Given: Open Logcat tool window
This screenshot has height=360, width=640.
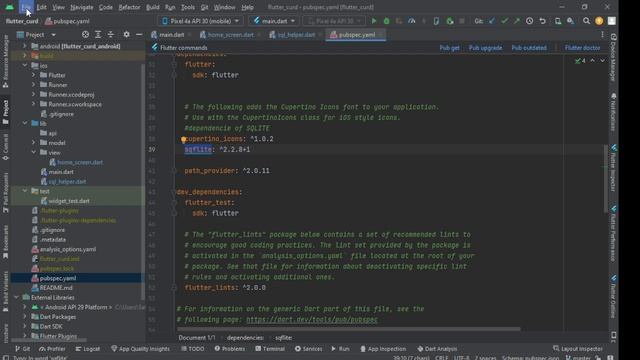Looking at the screenshot, I should pos(88,349).
